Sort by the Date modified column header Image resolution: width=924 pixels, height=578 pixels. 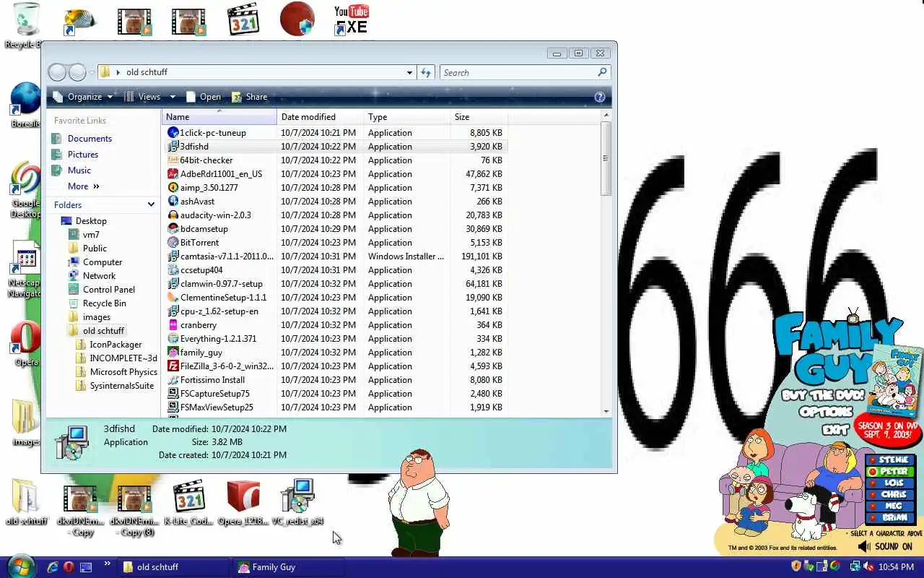tap(321, 117)
